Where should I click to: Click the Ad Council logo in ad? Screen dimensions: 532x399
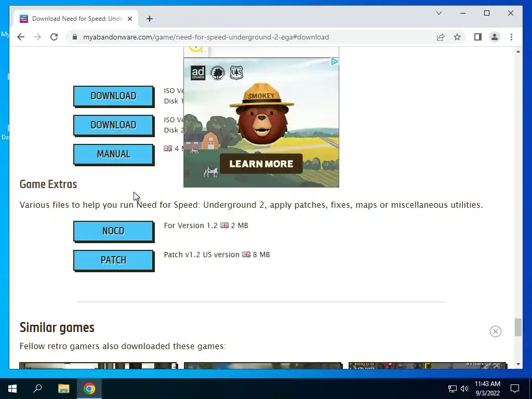(x=198, y=73)
